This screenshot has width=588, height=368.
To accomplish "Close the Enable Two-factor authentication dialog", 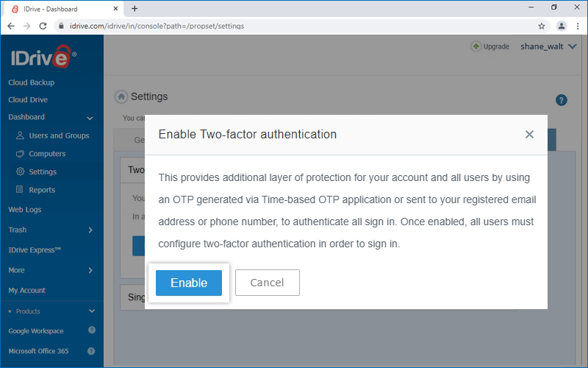I will (529, 134).
